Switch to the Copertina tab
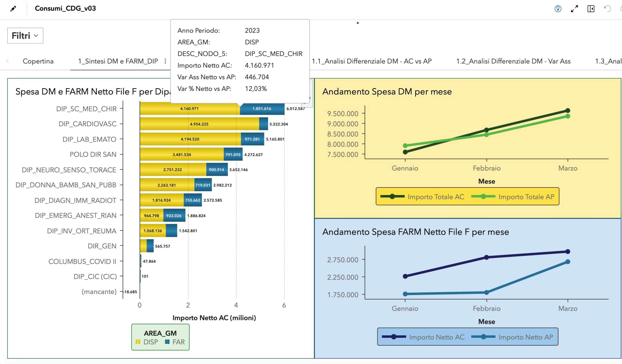The width and height of the screenshot is (622, 364). pos(38,61)
